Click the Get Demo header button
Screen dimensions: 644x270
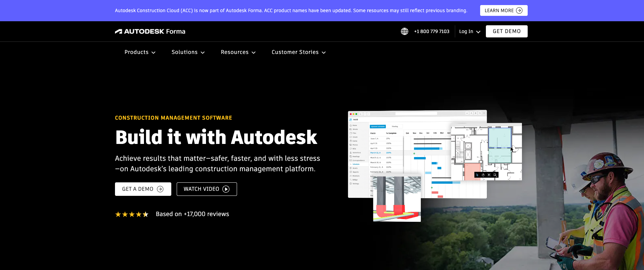point(507,31)
